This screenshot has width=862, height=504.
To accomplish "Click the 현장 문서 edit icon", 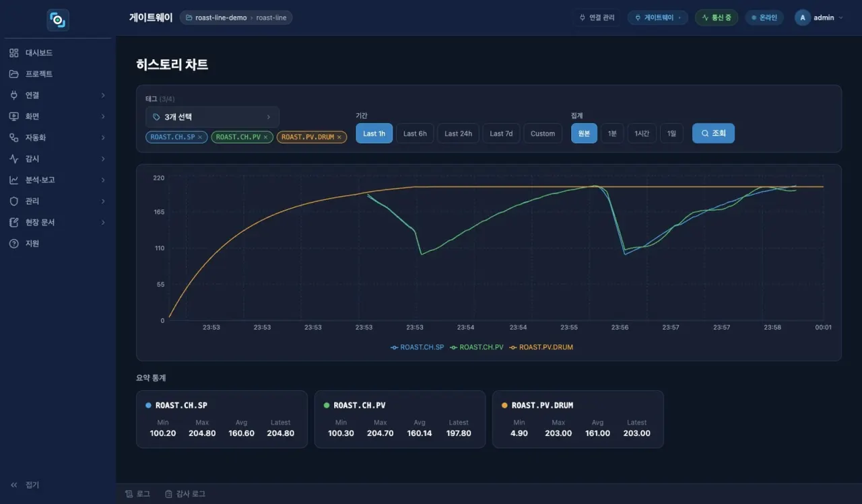I will click(13, 222).
